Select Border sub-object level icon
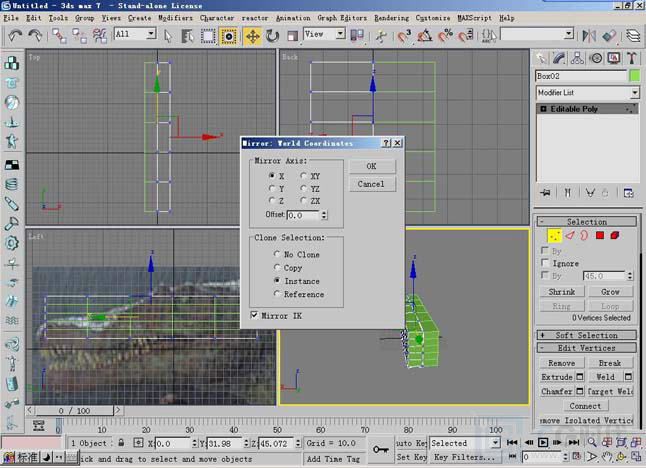 (584, 236)
